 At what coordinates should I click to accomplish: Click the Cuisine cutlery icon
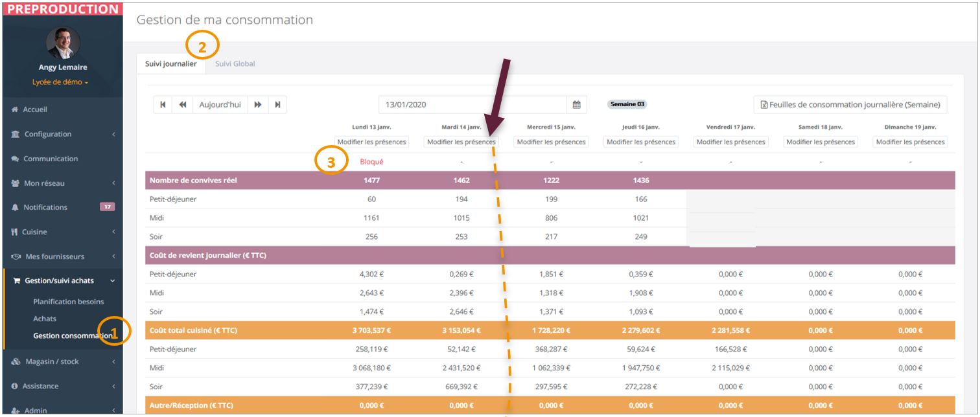pos(15,232)
